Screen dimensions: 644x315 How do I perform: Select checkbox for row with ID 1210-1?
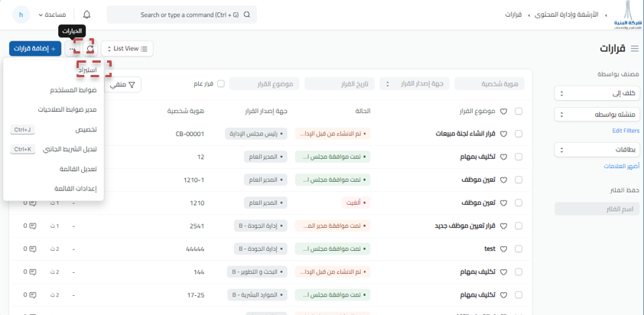[519, 180]
